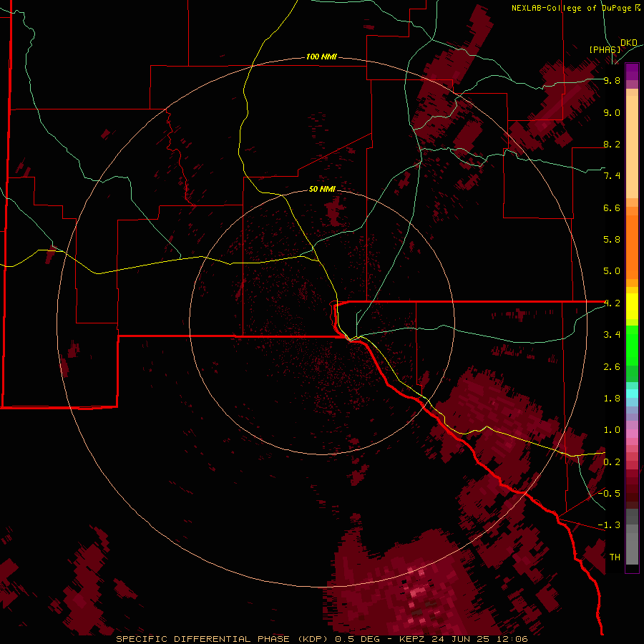The width and height of the screenshot is (644, 644).
Task: Pick the bright green color bar segment
Action: (632, 346)
